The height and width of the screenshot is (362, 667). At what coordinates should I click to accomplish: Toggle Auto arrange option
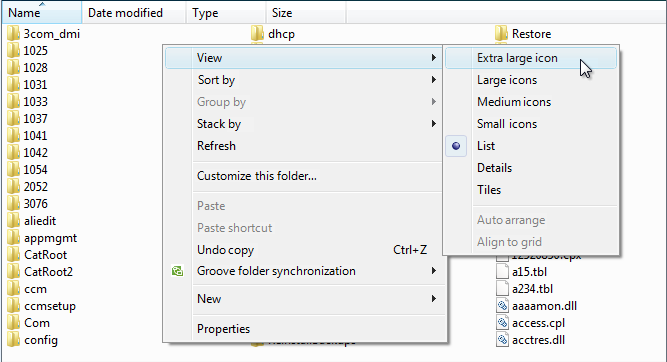click(530, 220)
